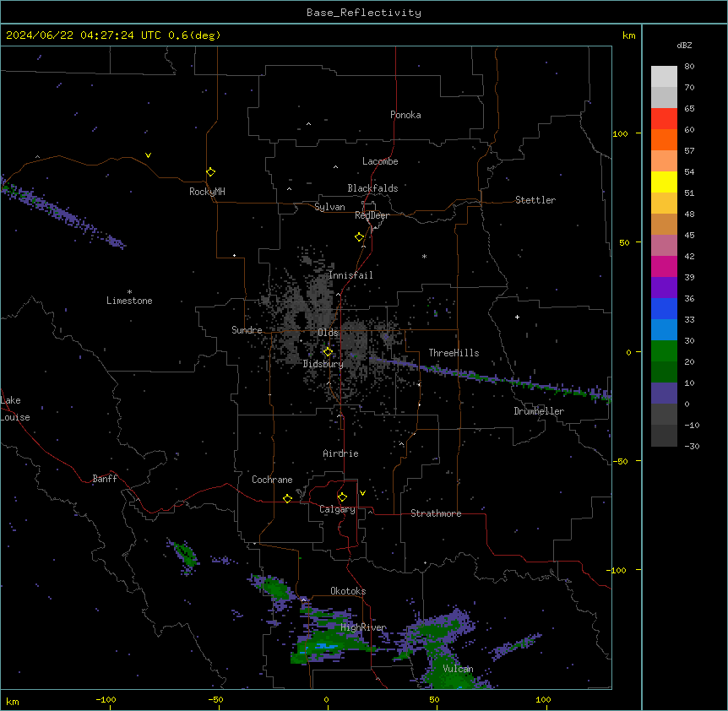The height and width of the screenshot is (711, 728).
Task: Pick the purple 36-39 dBZ legend swatch
Action: point(664,288)
